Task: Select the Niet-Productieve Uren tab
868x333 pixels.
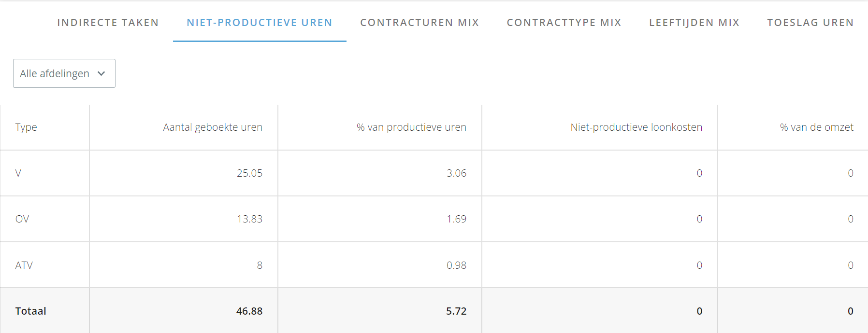Action: point(260,23)
